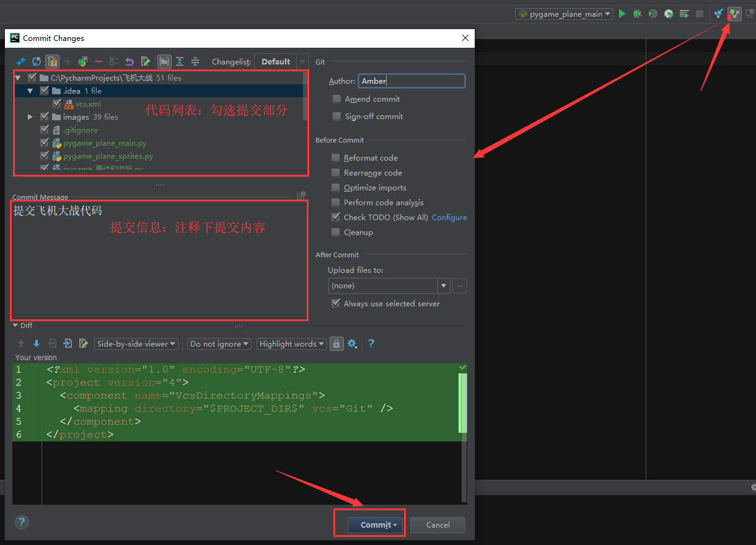756x545 pixels.
Task: Uncheck pygame_plane_main.py checkbox
Action: (44, 143)
